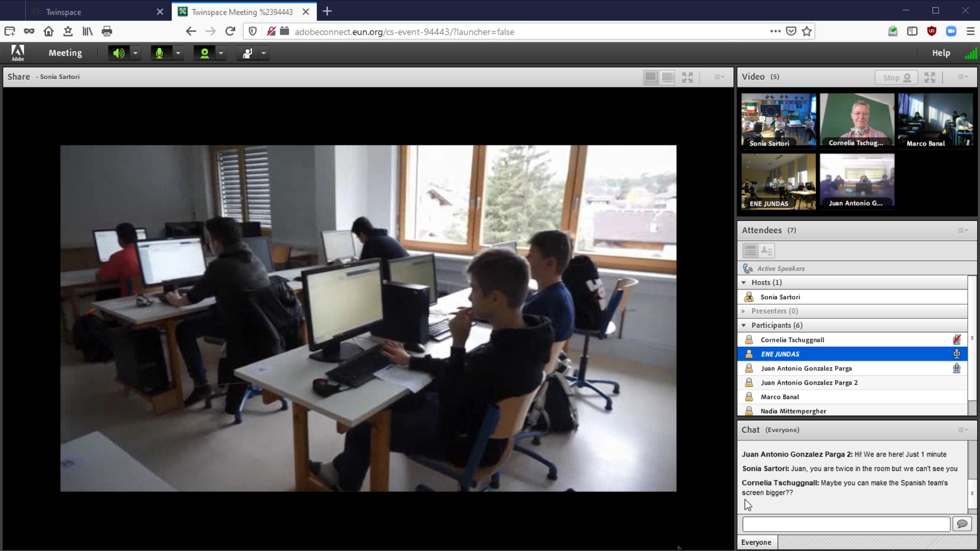The image size is (980, 551).
Task: Open the status options dropdown arrow
Action: coord(264,53)
